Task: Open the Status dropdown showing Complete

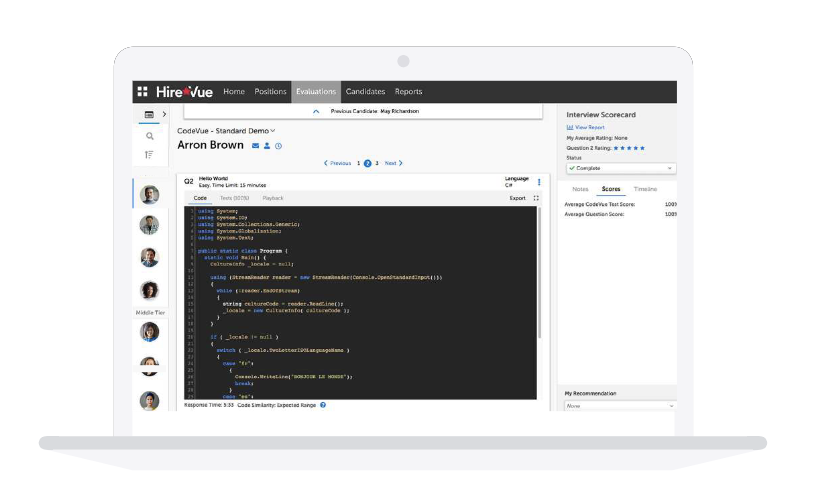Action: 620,168
